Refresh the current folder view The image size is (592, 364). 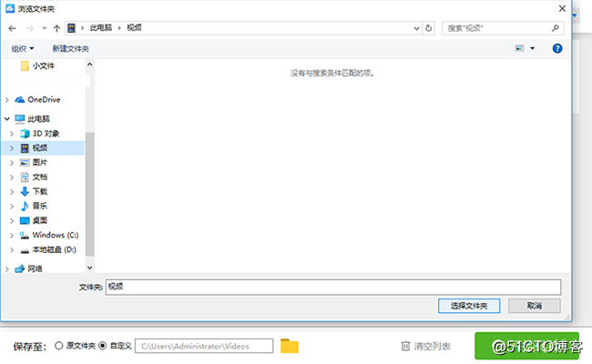(429, 28)
